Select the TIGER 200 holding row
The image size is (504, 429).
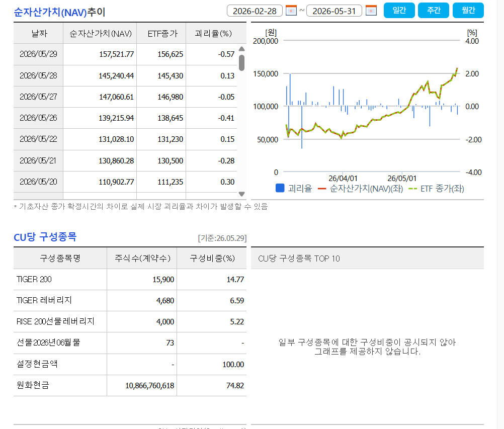tap(130, 279)
